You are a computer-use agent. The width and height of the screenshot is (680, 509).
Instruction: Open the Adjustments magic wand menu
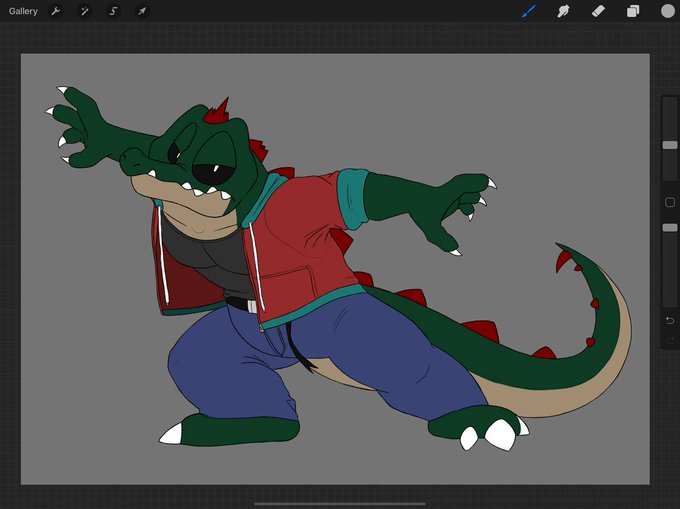click(x=85, y=11)
